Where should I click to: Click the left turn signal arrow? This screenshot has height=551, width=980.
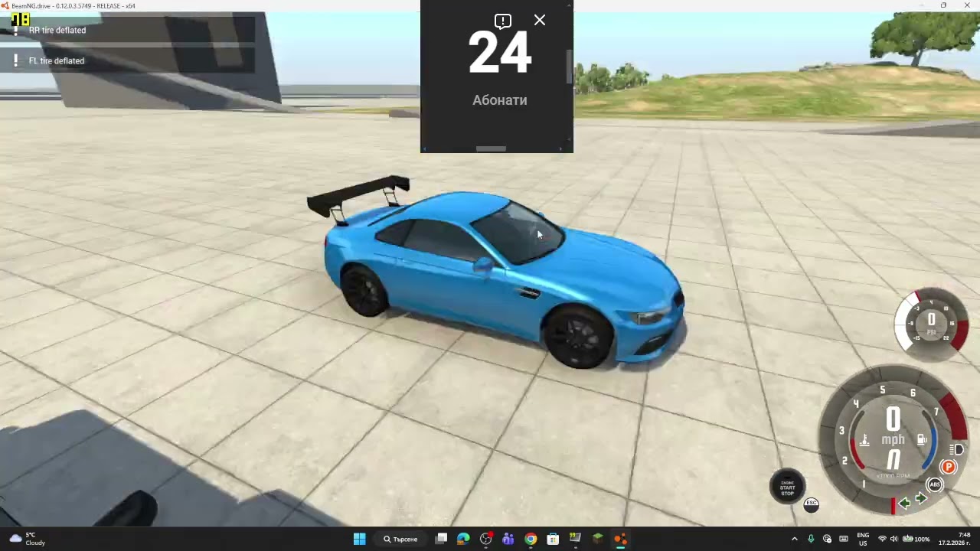tap(905, 503)
